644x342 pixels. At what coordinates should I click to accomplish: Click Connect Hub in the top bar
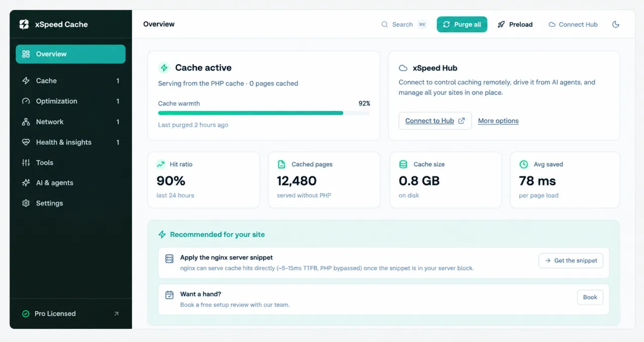[573, 24]
